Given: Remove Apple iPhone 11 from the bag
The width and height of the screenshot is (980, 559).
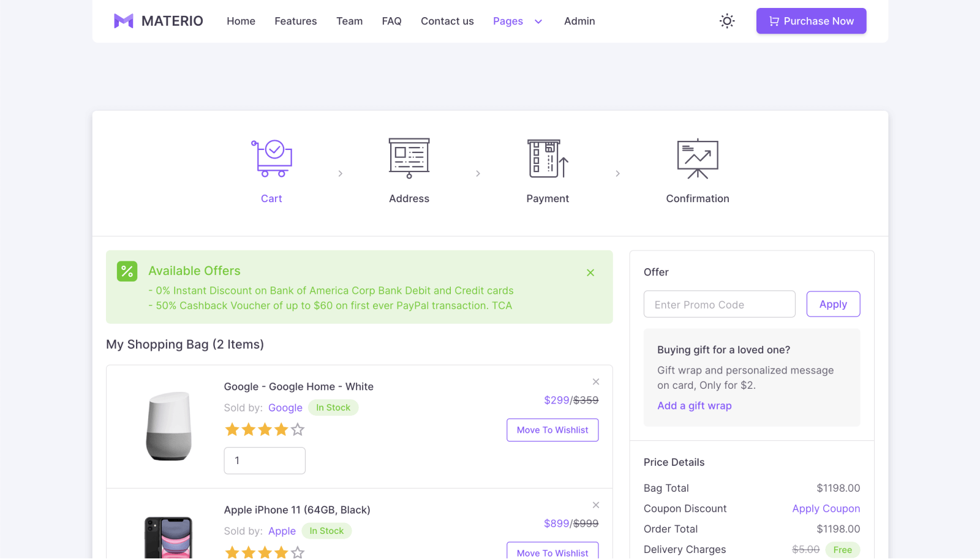Looking at the screenshot, I should 596,505.
